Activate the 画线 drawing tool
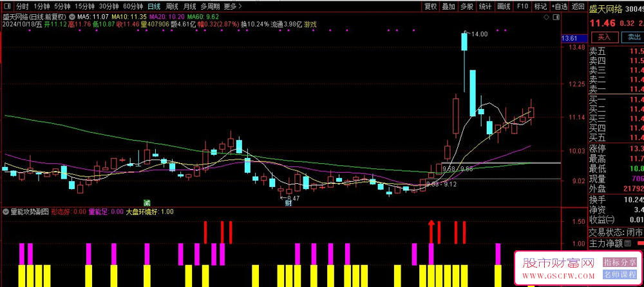Viewport: 644px width, 287px height. [x=504, y=6]
